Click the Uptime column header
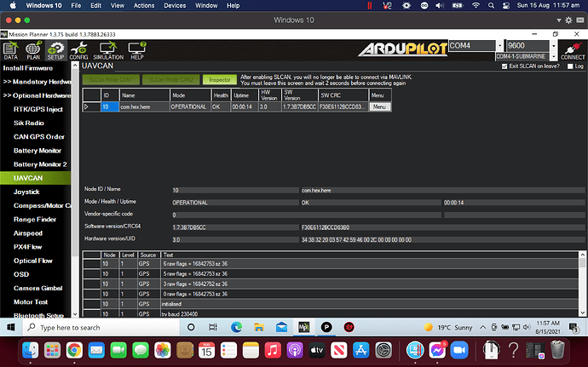 (245, 95)
